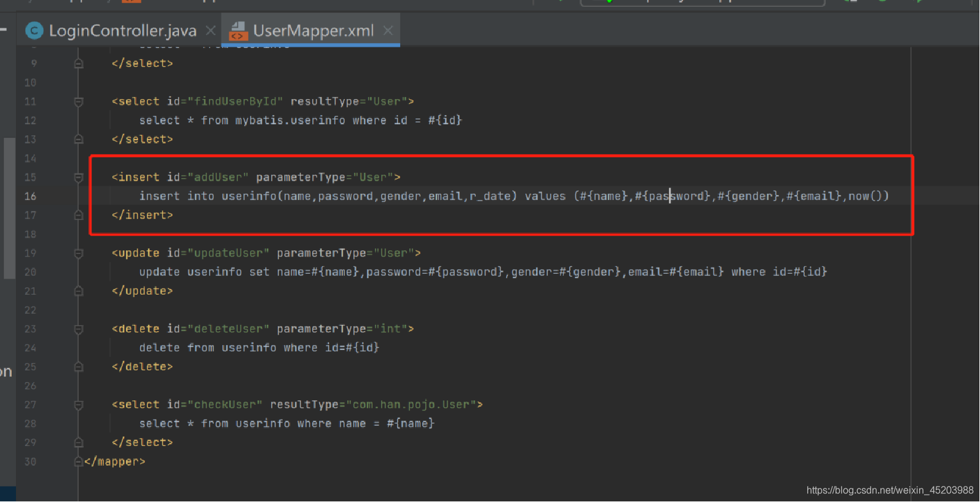Click "delete from userinfo" statement text
Screen dimensions: 980x502
pos(208,348)
